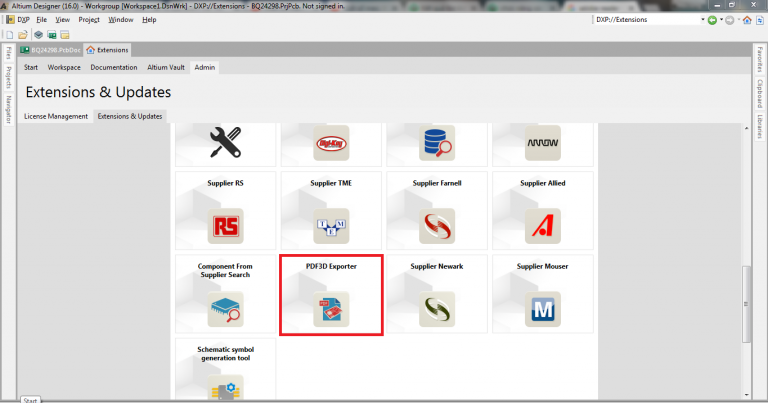This screenshot has height=403, width=768.
Task: Open the Files side panel
Action: click(x=8, y=53)
